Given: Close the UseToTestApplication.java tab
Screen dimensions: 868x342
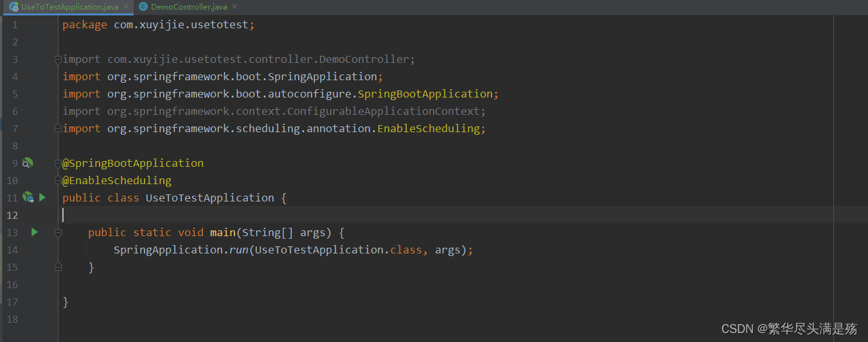Looking at the screenshot, I should click(126, 7).
